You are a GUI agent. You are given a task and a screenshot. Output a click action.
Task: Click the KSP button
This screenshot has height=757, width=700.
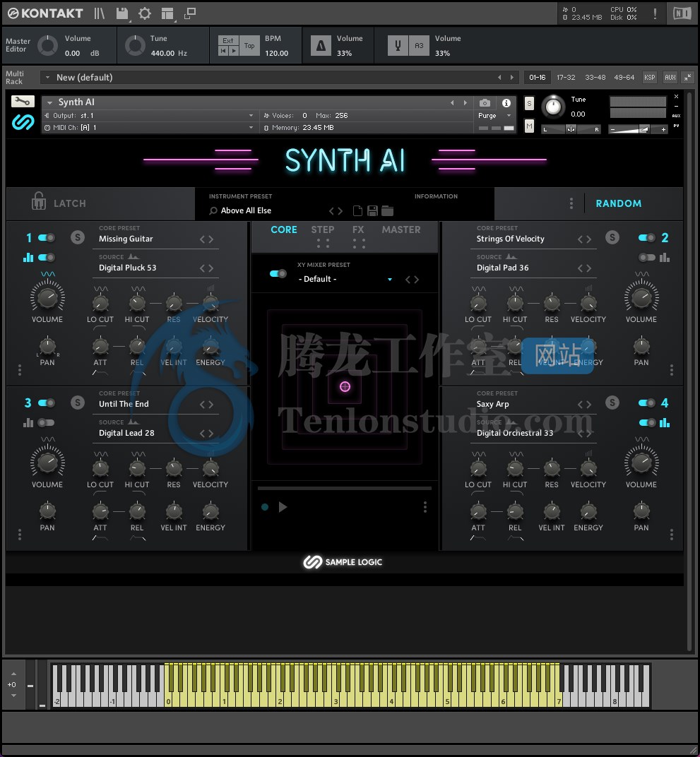[x=649, y=77]
